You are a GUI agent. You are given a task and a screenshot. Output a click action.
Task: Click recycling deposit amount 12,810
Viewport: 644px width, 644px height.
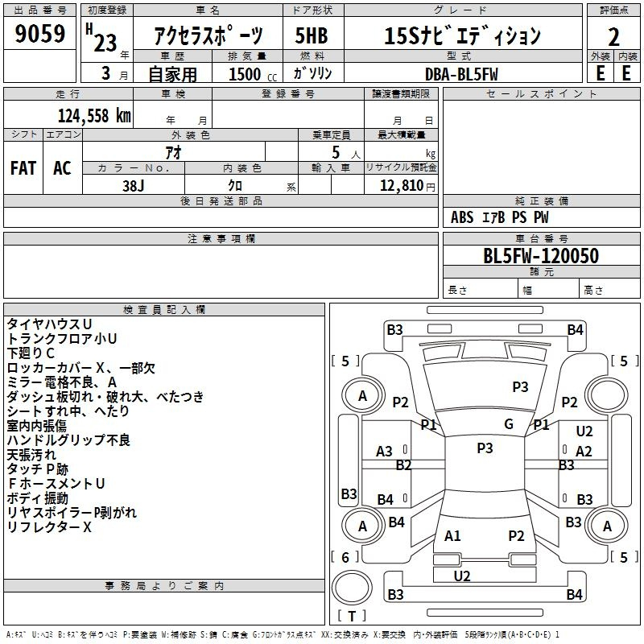[x=400, y=185]
